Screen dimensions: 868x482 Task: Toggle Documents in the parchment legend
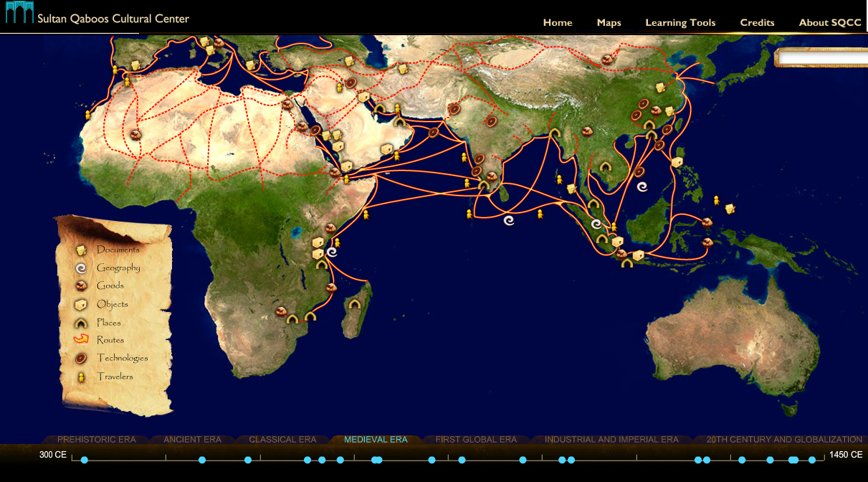tap(118, 250)
